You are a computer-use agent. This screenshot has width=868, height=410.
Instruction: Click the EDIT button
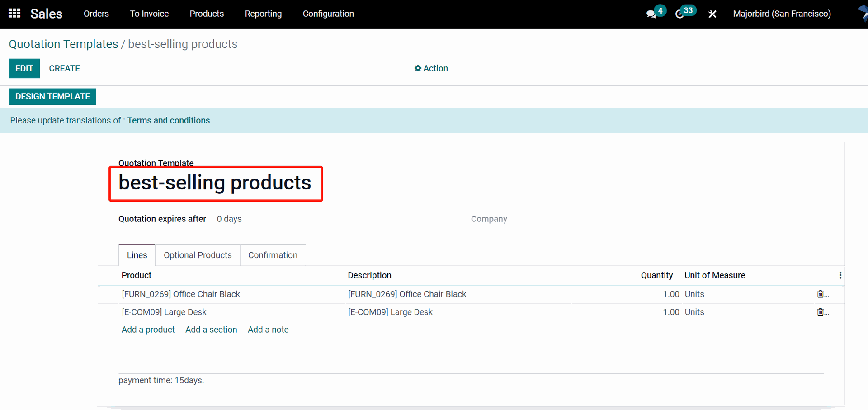[x=24, y=68]
